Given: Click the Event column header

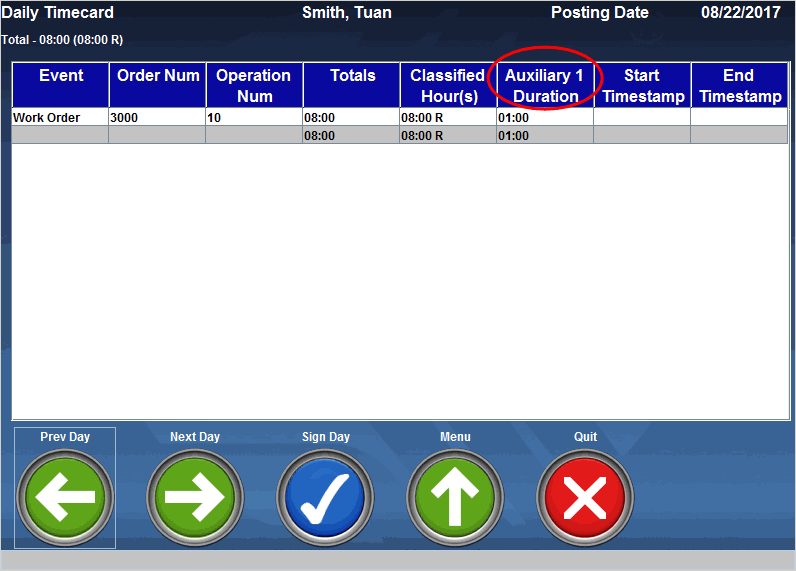Looking at the screenshot, I should point(61,85).
